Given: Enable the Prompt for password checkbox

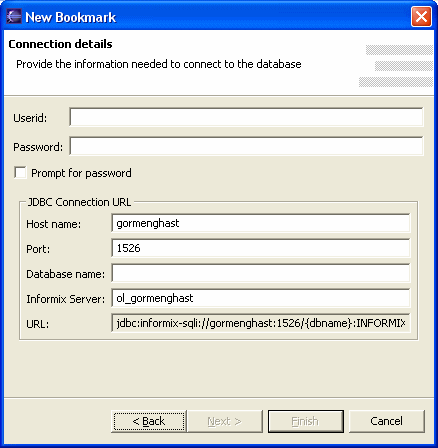Looking at the screenshot, I should [20, 173].
